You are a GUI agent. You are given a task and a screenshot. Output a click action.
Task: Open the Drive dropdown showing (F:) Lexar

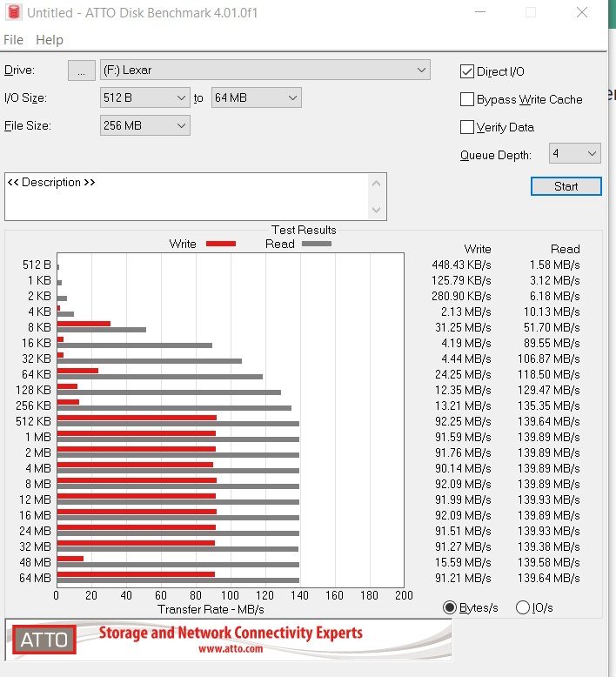pyautogui.click(x=265, y=70)
